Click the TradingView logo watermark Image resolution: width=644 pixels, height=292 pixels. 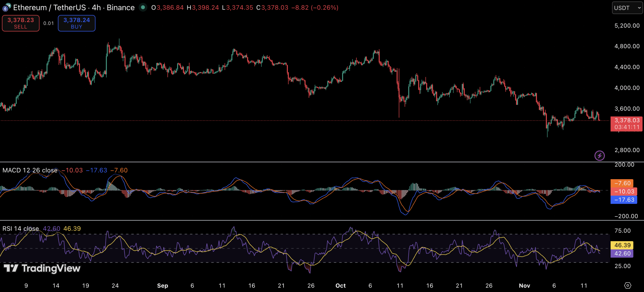pos(42,268)
